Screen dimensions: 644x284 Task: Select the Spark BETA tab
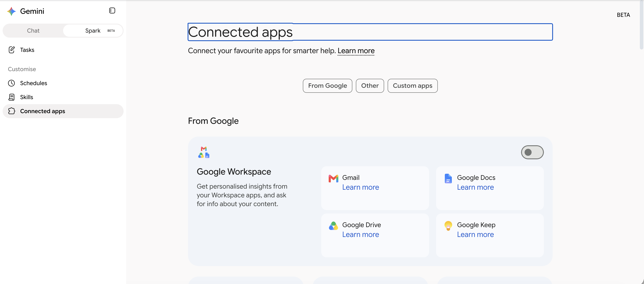click(93, 31)
